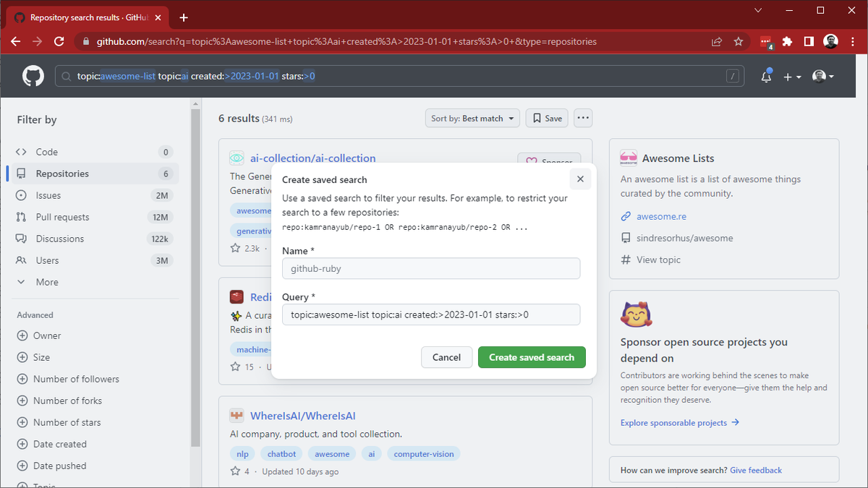
Task: Open notifications via the bell icon
Action: click(x=765, y=75)
